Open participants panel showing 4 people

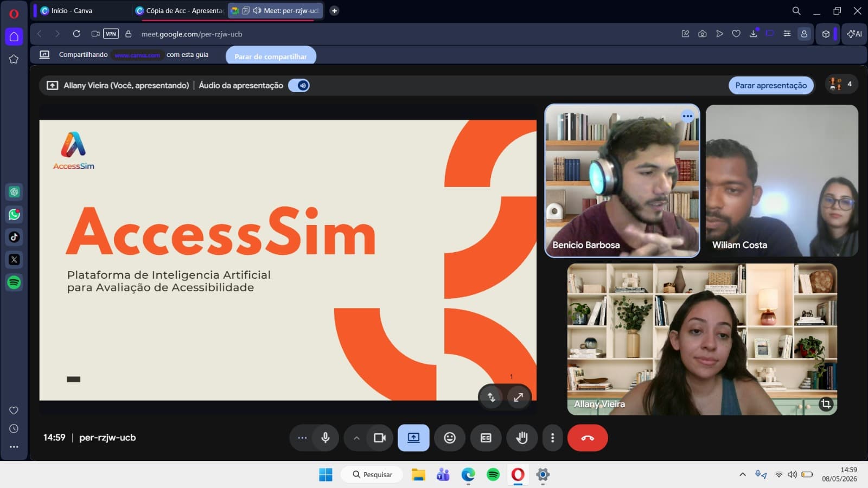coord(841,84)
